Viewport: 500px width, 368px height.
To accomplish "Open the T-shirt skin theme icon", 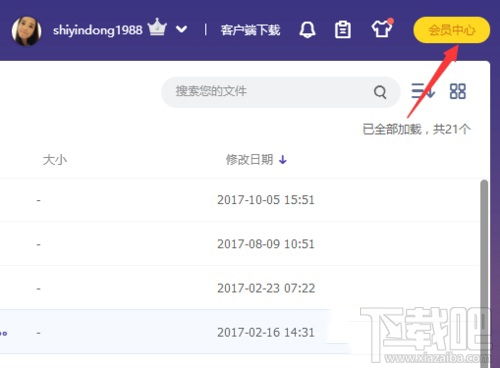I will pyautogui.click(x=382, y=29).
